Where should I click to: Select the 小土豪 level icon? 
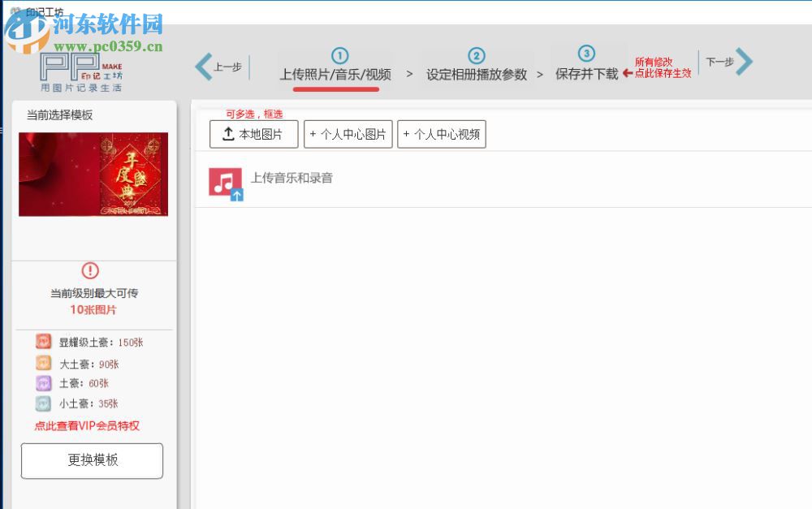pos(42,403)
